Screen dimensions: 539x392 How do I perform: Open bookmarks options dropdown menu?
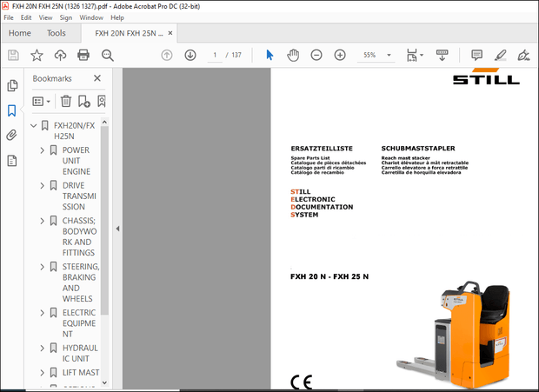pos(41,102)
